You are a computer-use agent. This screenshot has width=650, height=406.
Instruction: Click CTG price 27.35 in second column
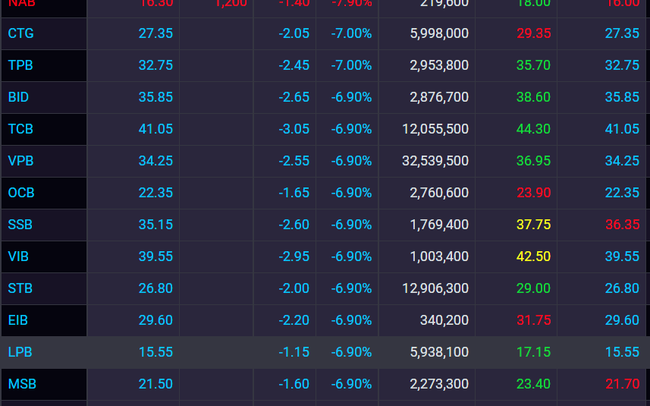[155, 33]
